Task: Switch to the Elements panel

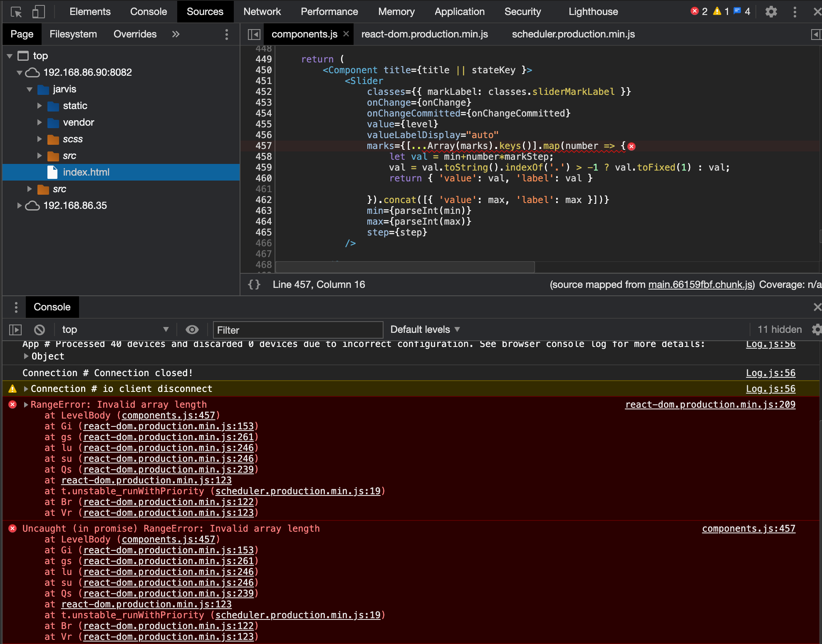Action: tap(90, 12)
